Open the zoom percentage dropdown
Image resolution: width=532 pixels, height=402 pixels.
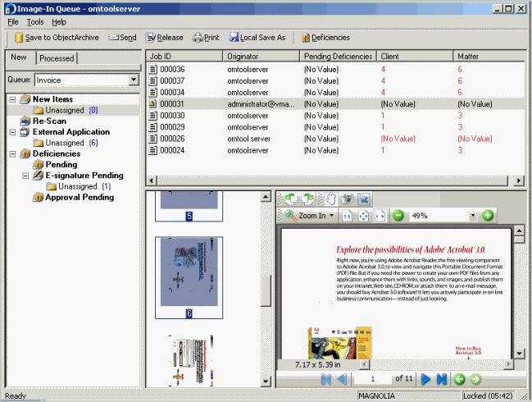click(x=472, y=216)
